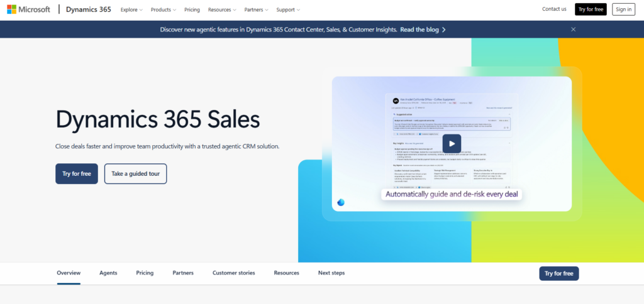Screen dimensions: 644x304
Task: Expand the Resources dropdown in top navigation
Action: [222, 9]
